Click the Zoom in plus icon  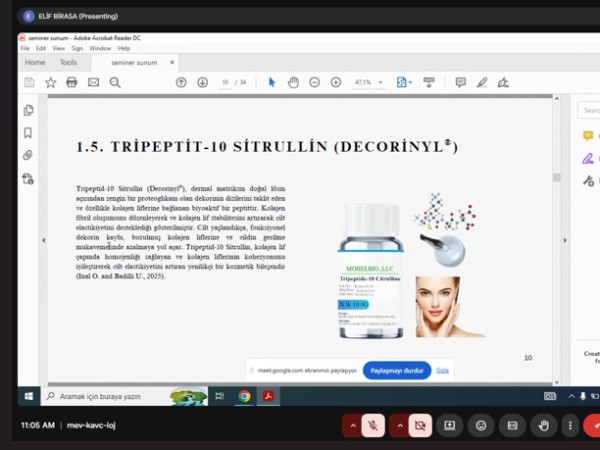click(336, 82)
